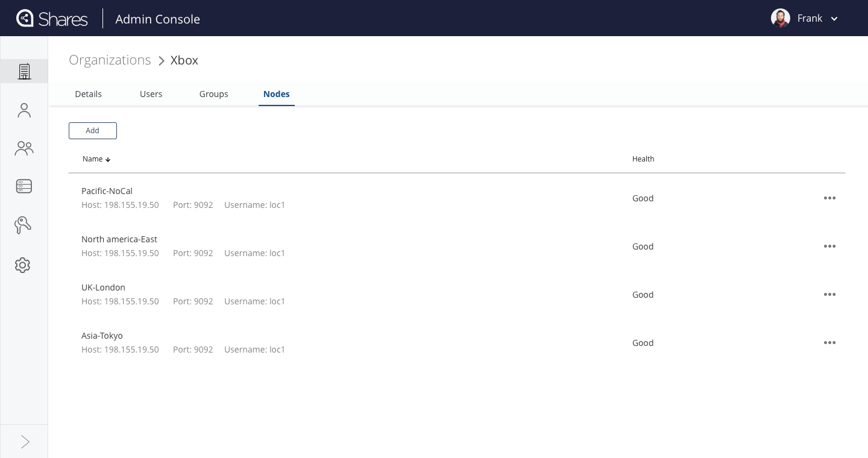Open the Users person icon in sidebar
The width and height of the screenshot is (868, 458).
point(24,110)
